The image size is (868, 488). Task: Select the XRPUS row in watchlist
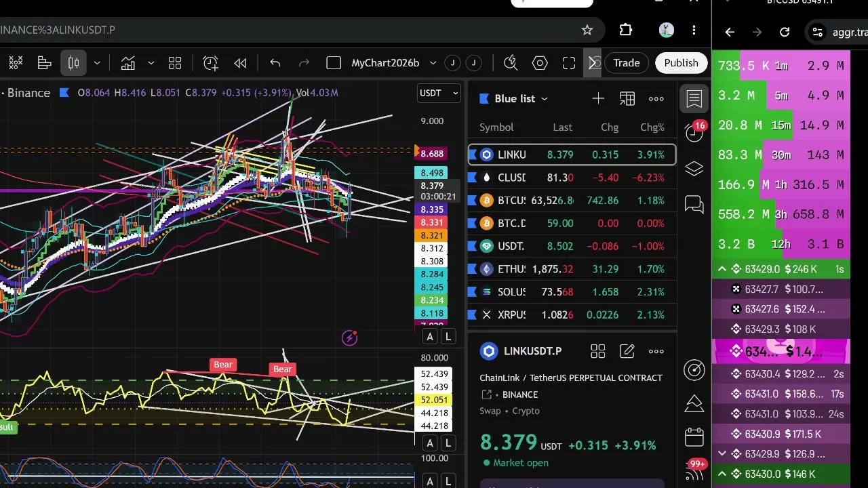click(x=572, y=314)
